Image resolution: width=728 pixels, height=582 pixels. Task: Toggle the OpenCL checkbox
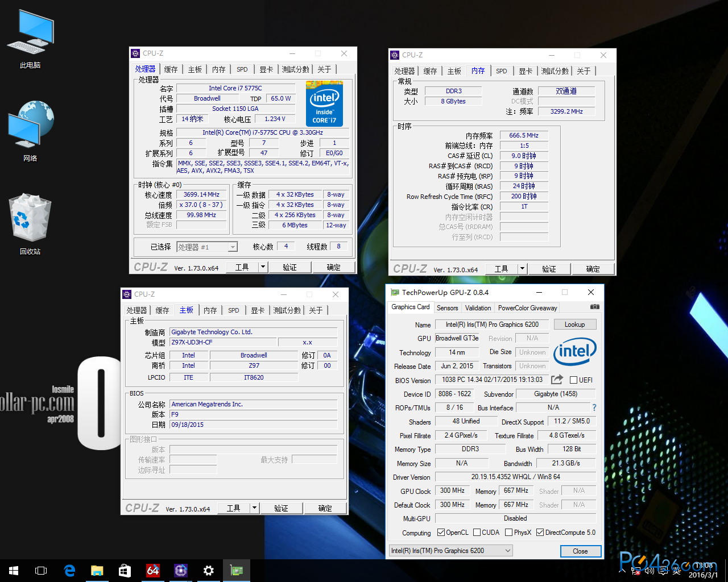pyautogui.click(x=441, y=533)
